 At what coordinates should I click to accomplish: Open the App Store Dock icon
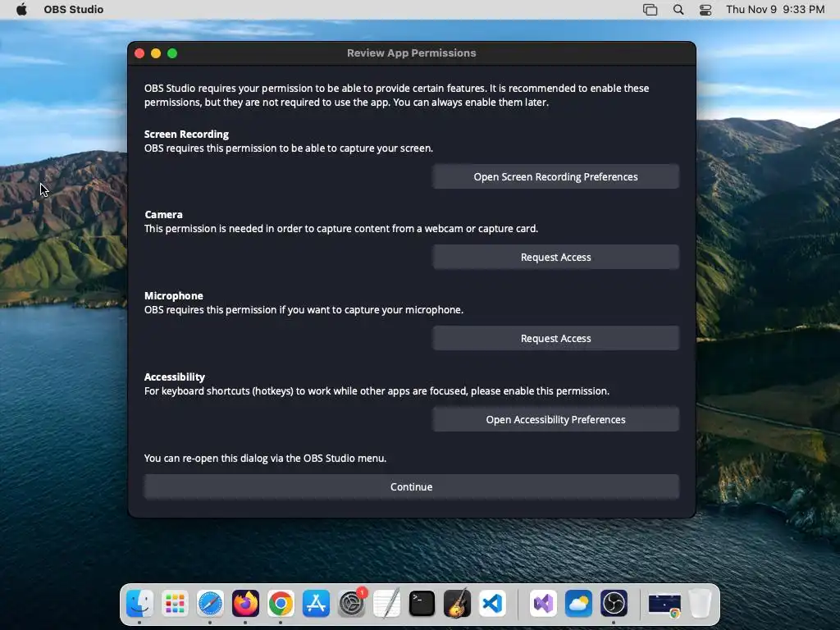coord(316,604)
